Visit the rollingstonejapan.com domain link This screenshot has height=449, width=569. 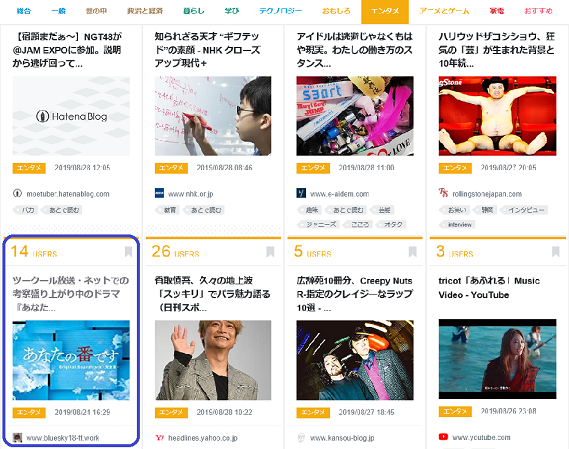[487, 194]
